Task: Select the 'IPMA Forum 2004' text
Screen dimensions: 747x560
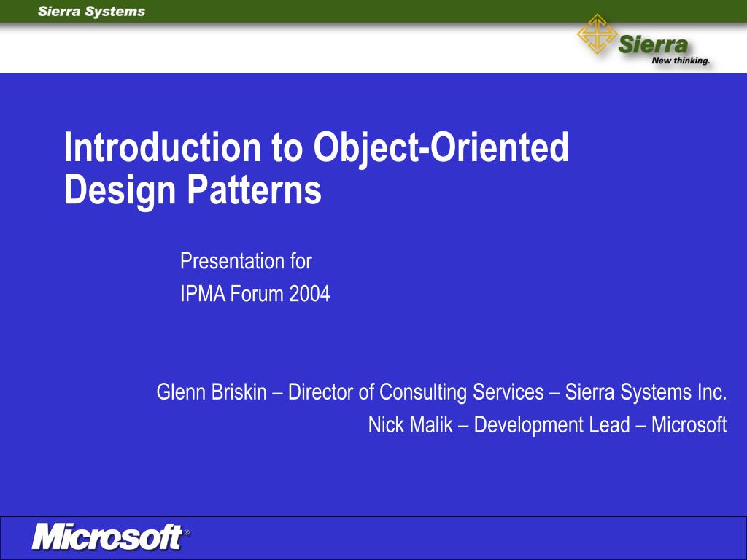Action: click(258, 295)
